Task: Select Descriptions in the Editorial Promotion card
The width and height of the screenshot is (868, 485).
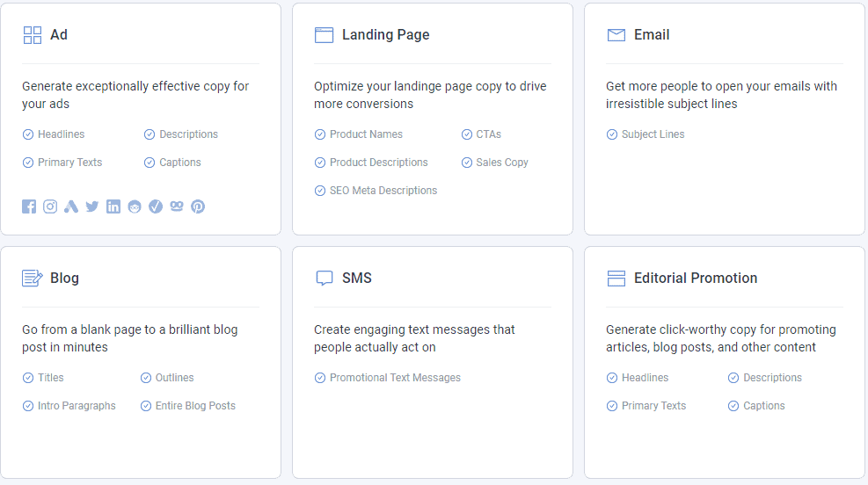Action: click(772, 378)
